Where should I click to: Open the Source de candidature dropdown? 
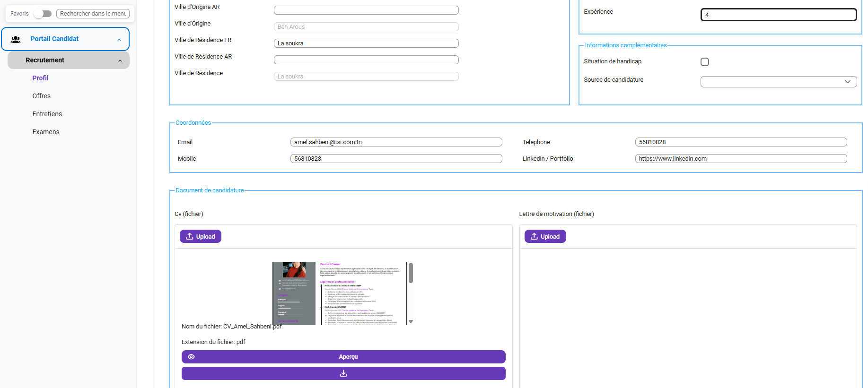pos(779,82)
